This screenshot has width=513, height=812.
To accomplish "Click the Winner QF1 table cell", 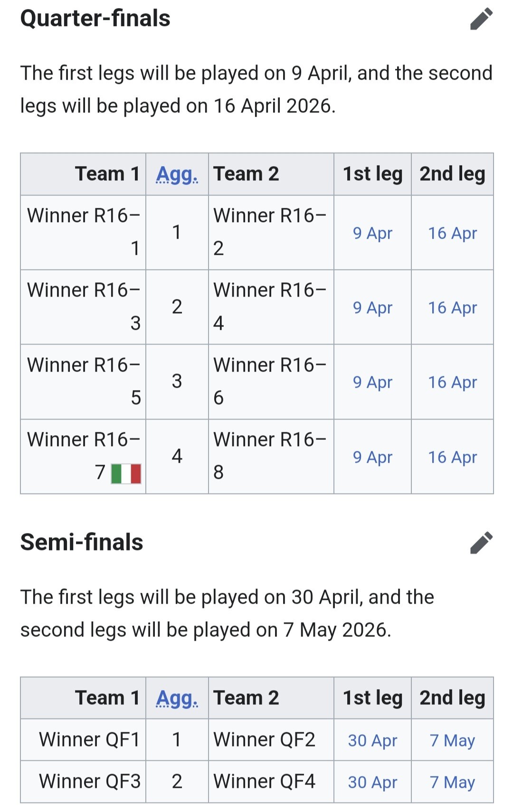I will pos(89,740).
